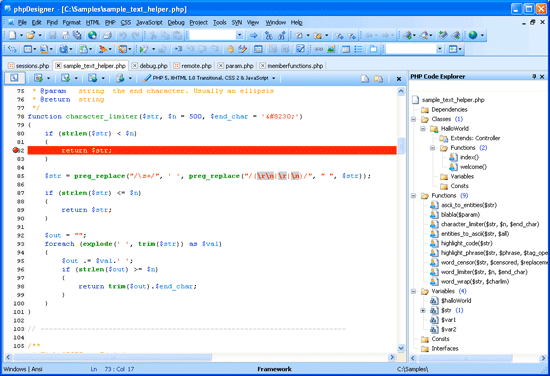Click the green Run/debug play icon
This screenshot has height=376, width=550.
[x=143, y=49]
